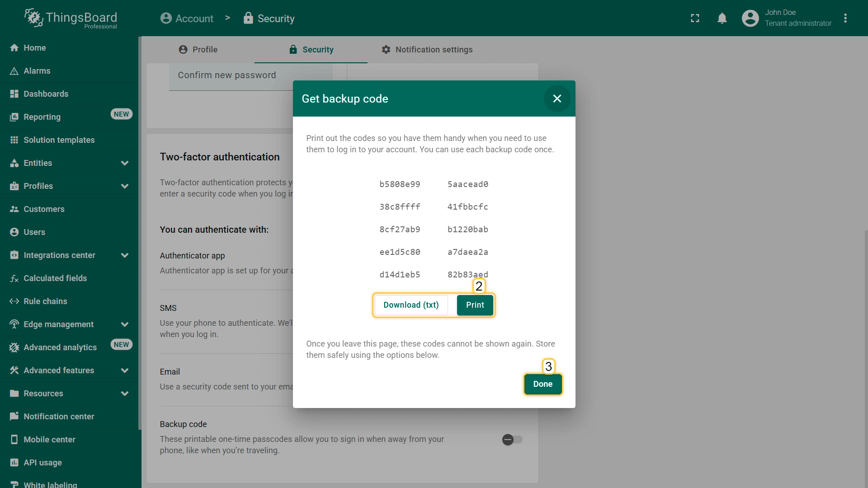
Task: Go to Calculated fields page
Action: (x=55, y=278)
